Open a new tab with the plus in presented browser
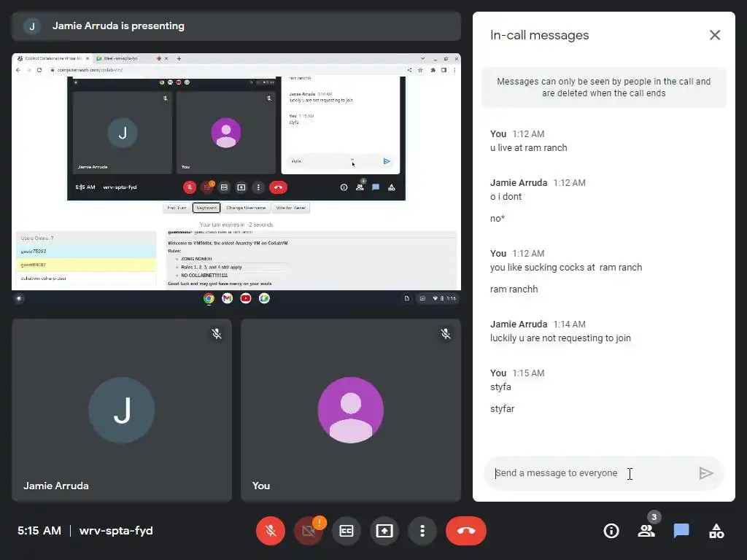The height and width of the screenshot is (560, 747). (x=179, y=58)
